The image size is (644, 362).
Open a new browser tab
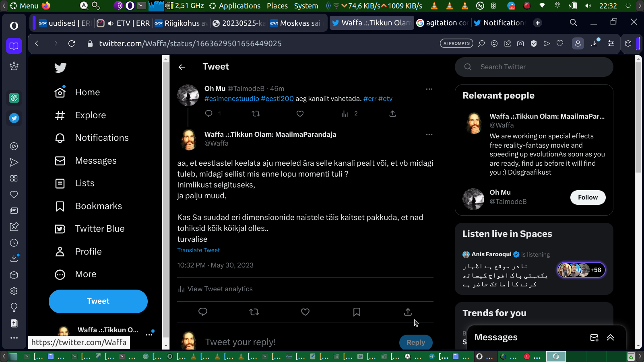tap(537, 23)
